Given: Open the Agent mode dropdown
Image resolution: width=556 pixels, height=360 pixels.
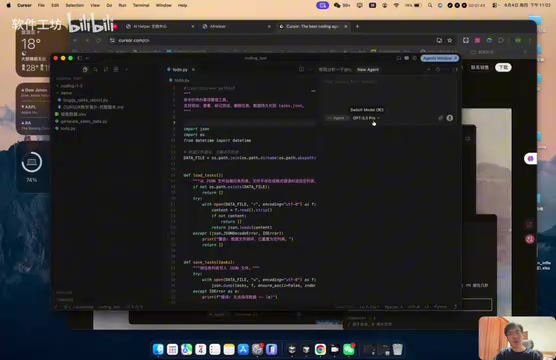Looking at the screenshot, I should 338,118.
